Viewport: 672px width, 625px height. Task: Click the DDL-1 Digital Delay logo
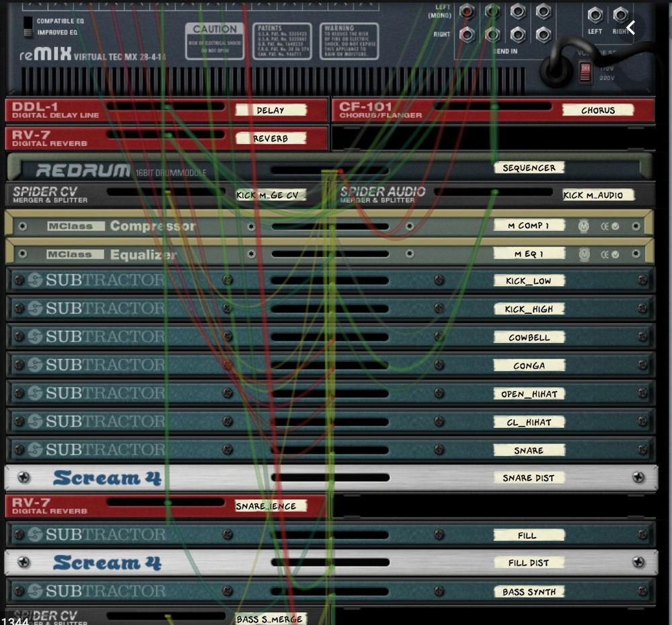pyautogui.click(x=55, y=110)
